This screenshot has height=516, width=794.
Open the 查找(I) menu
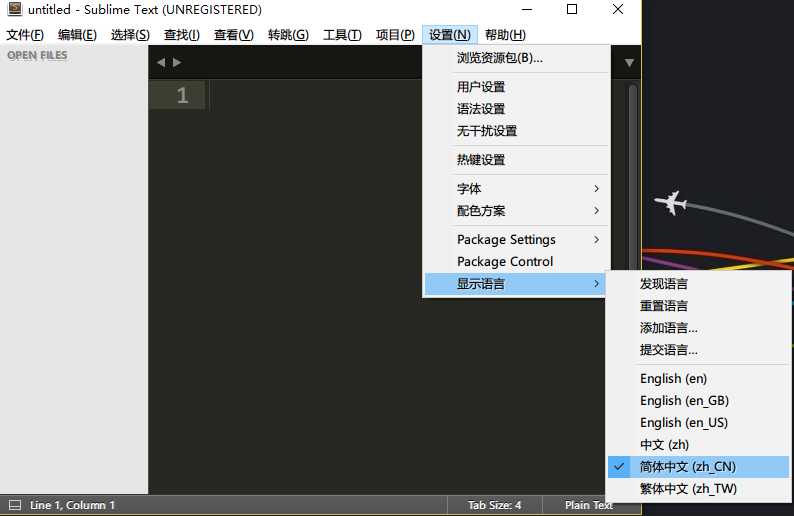coord(182,35)
